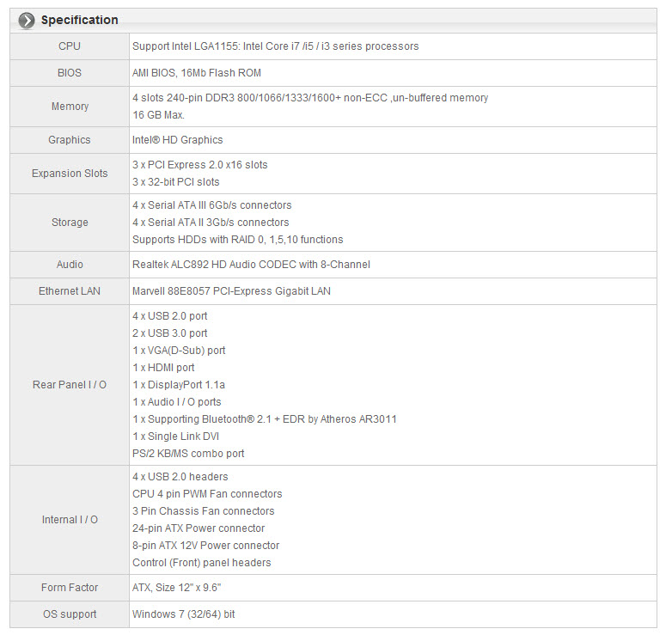672x635 pixels.
Task: Select the Audio row label
Action: coord(70,265)
